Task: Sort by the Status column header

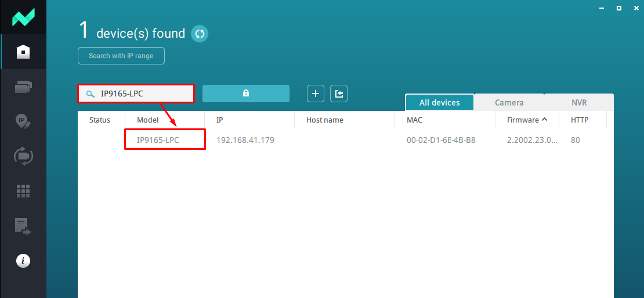Action: (100, 120)
